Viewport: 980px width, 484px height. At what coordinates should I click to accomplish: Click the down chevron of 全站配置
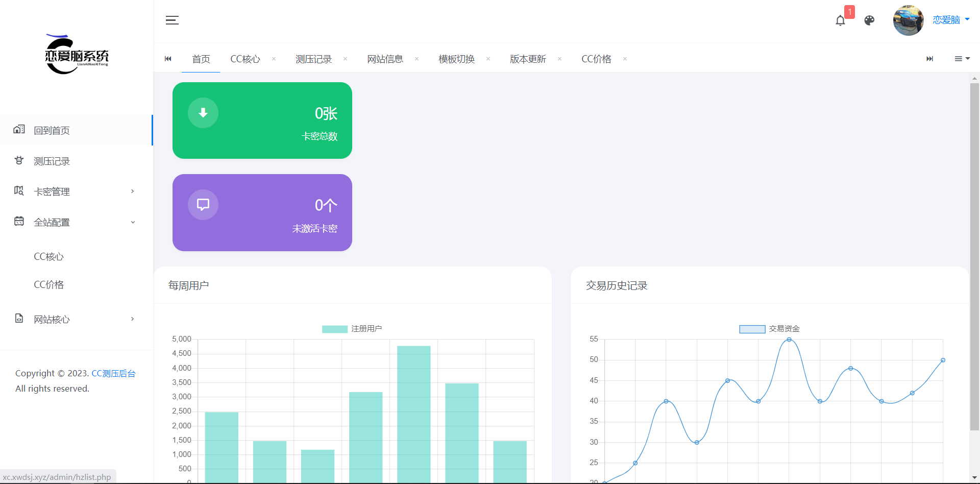click(x=133, y=222)
